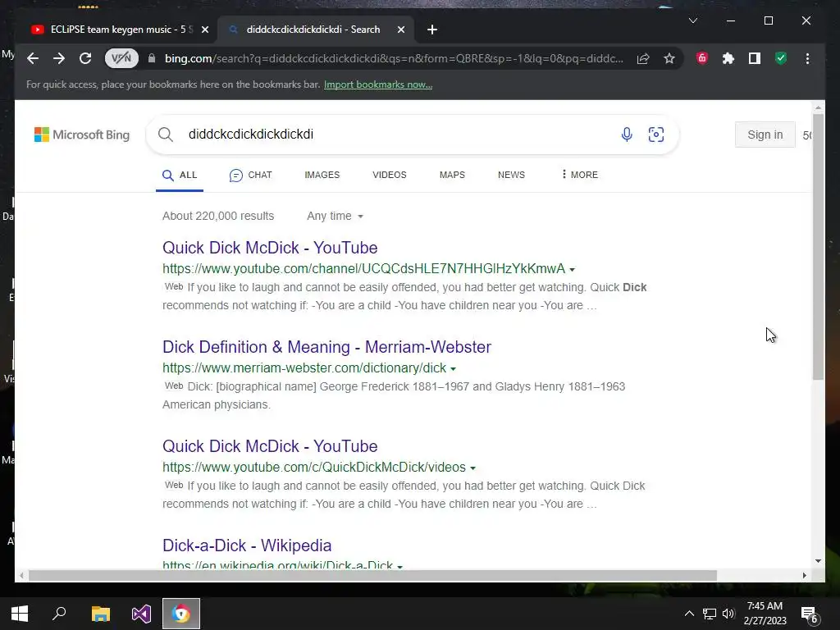The image size is (840, 630).
Task: Click the browser icon in the taskbar
Action: pos(181,614)
